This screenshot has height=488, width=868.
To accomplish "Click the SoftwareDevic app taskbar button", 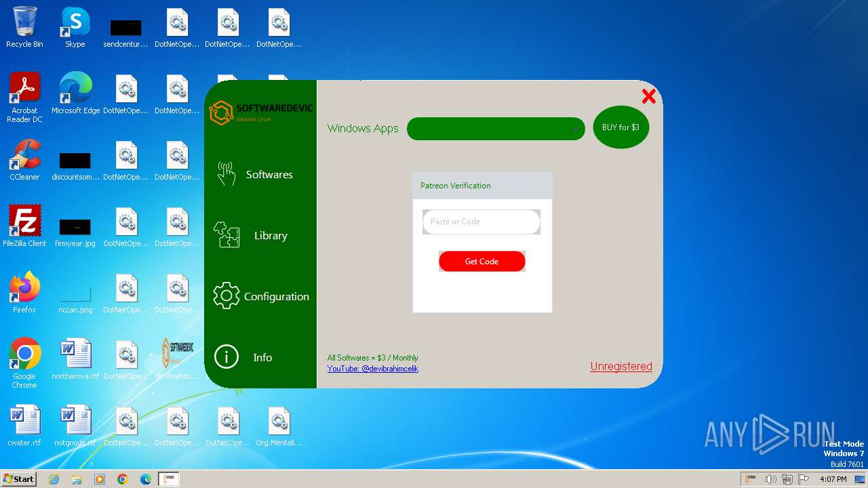I will (x=168, y=479).
